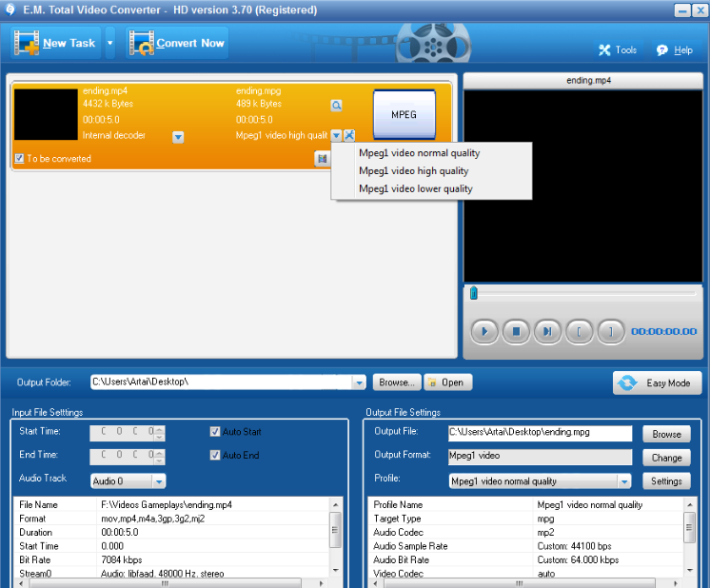
Task: Select Mpeg1 video normal quality
Action: [x=419, y=153]
